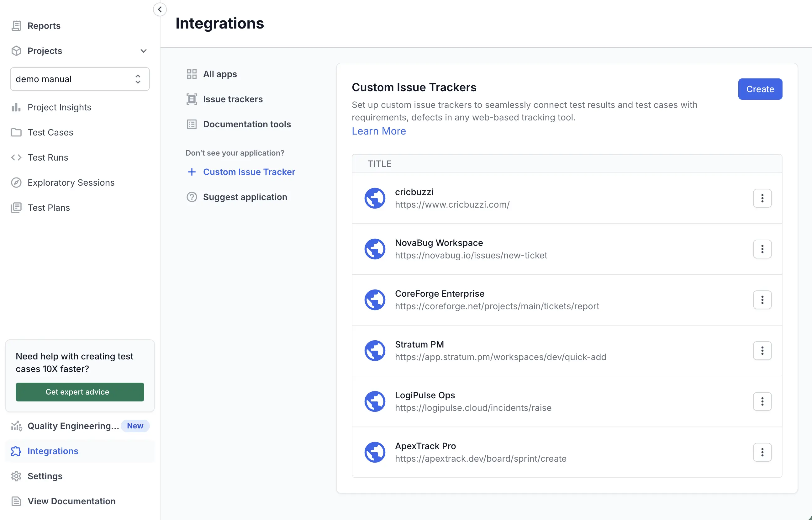812x520 pixels.
Task: Filter by Documentation tools
Action: click(247, 124)
